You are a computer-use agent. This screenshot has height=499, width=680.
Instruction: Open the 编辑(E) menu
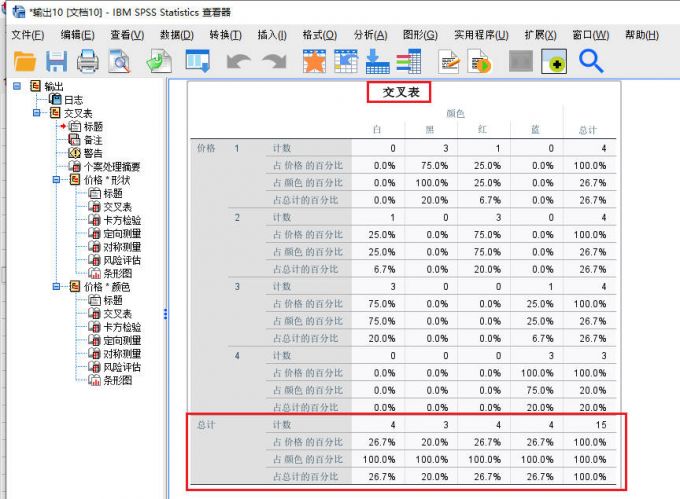[x=77, y=35]
